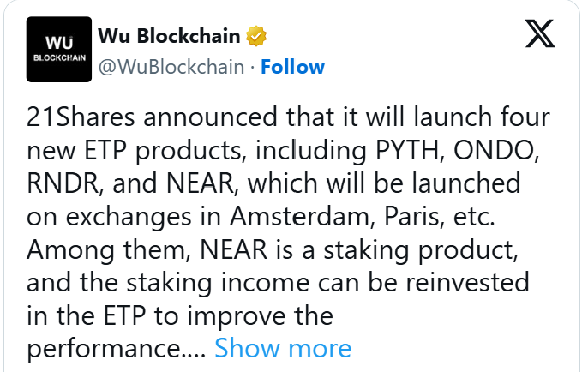Open the Wu Blockchain avatar image
The width and height of the screenshot is (588, 372).
[59, 49]
